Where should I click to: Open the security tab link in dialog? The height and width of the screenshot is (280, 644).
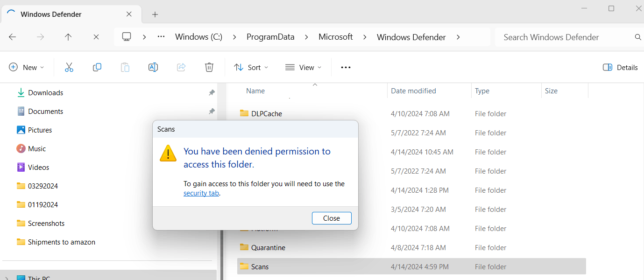(x=201, y=193)
